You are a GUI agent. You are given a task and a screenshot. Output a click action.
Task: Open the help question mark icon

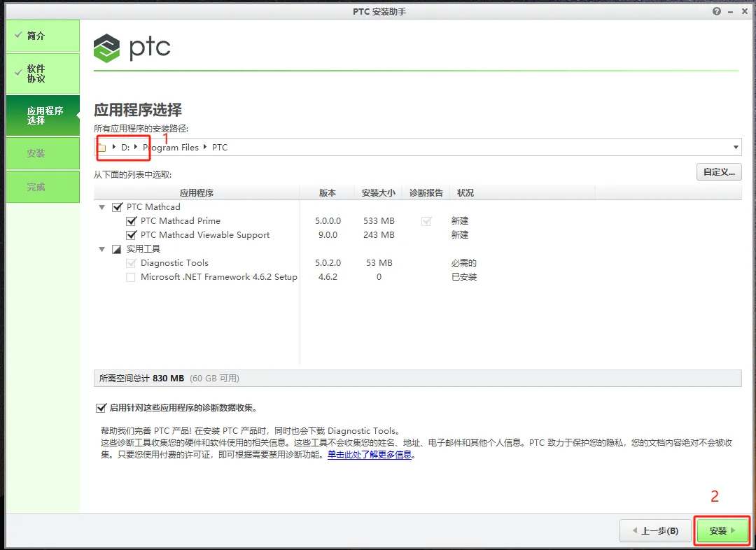(717, 11)
